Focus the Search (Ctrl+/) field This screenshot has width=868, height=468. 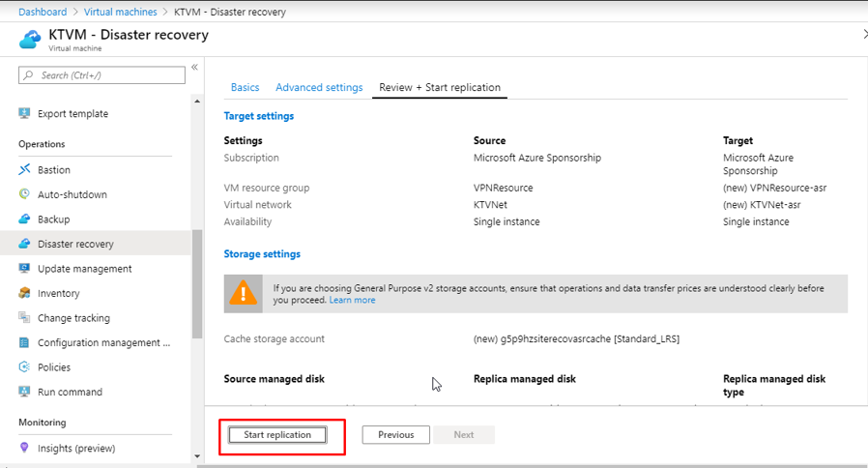pos(101,74)
